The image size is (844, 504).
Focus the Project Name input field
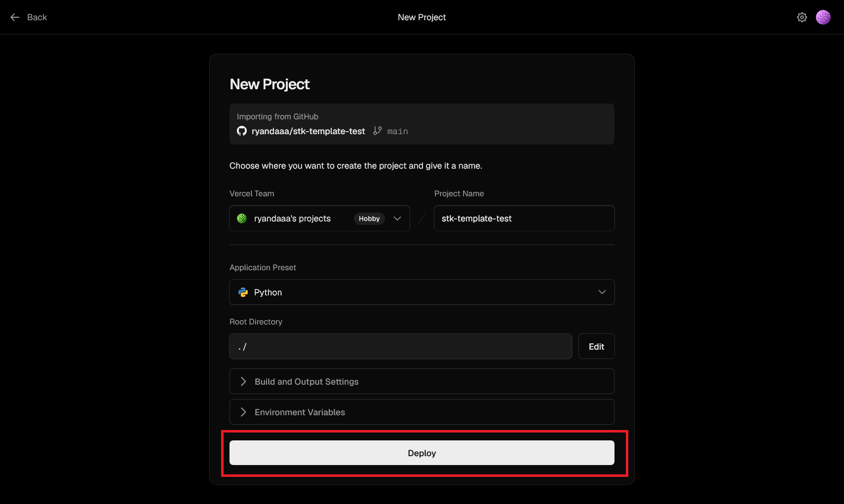(x=524, y=218)
